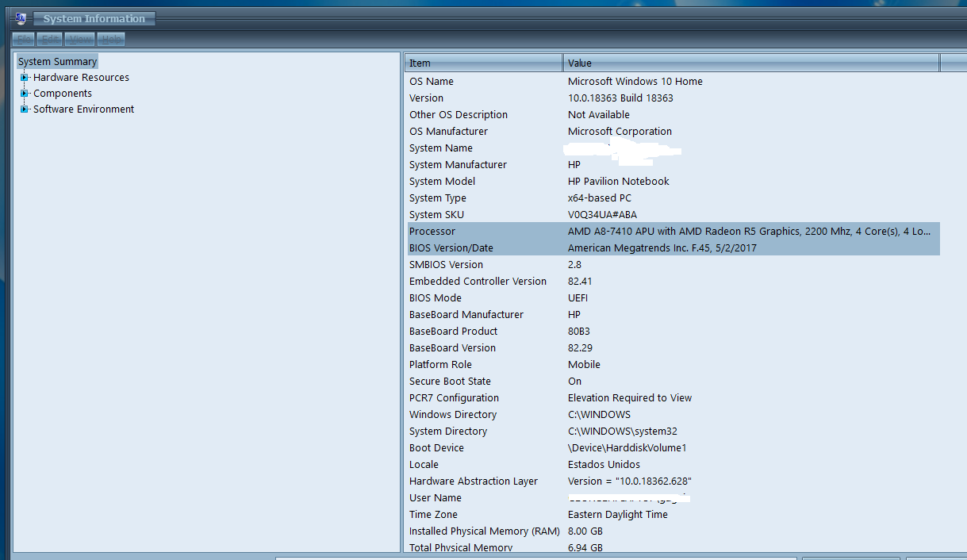967x560 pixels.
Task: Select the Embedded Controller Version item
Action: point(478,282)
